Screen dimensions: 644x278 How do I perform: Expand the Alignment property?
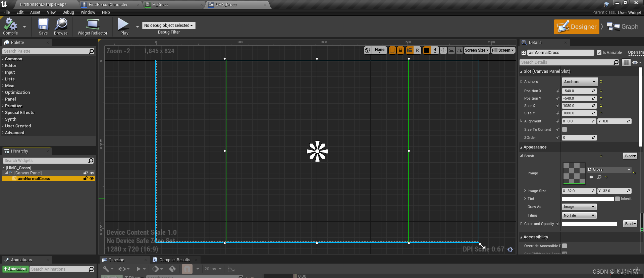point(521,121)
